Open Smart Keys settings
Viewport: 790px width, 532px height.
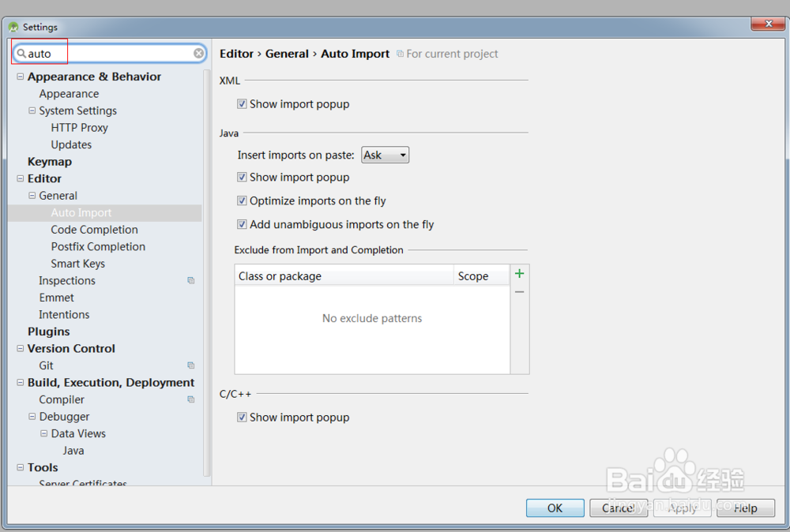[77, 264]
